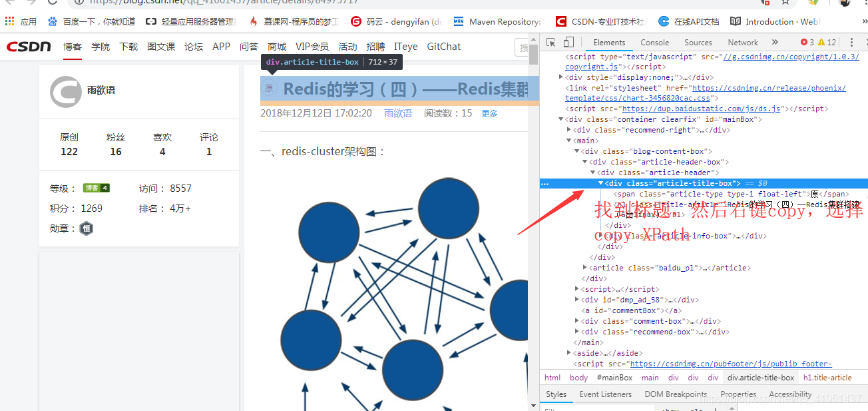868x411 pixels.
Task: Open the 百度一下 bookmark
Action: (x=93, y=21)
